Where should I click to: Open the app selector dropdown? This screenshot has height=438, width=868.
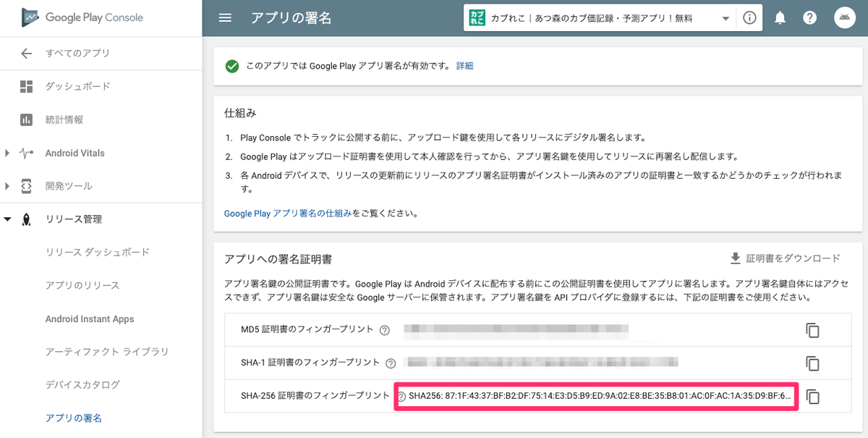726,19
